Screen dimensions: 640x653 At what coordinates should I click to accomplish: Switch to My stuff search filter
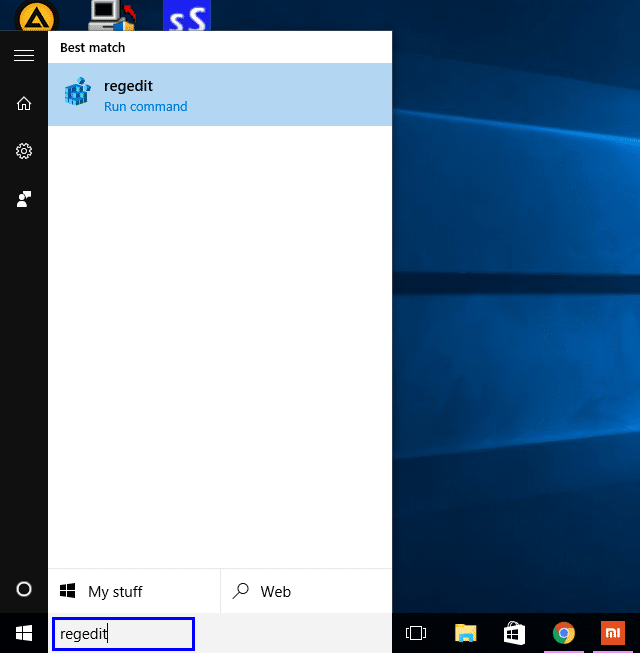point(134,591)
